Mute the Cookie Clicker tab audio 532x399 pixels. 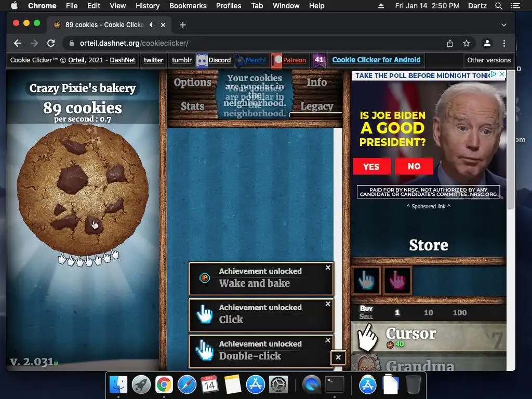pyautogui.click(x=152, y=25)
